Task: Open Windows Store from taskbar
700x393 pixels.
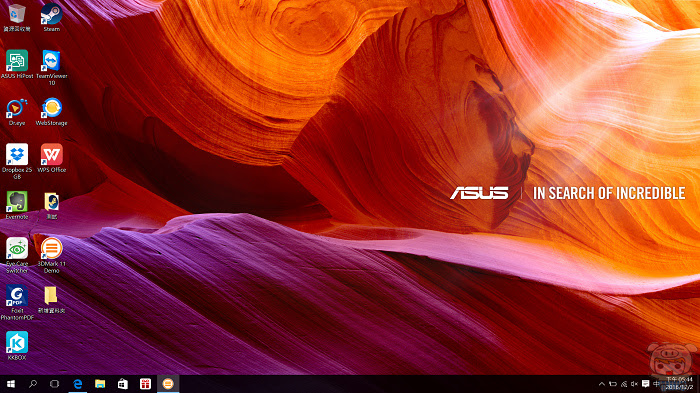Action: (123, 384)
